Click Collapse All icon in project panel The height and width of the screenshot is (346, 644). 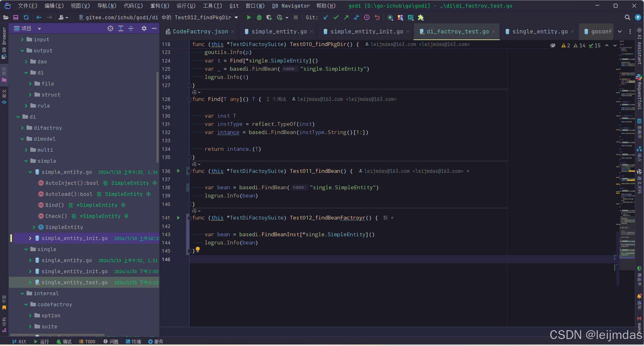click(131, 29)
